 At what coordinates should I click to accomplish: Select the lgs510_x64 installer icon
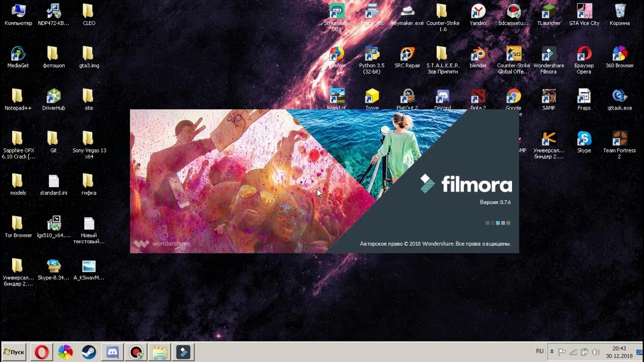point(53,227)
